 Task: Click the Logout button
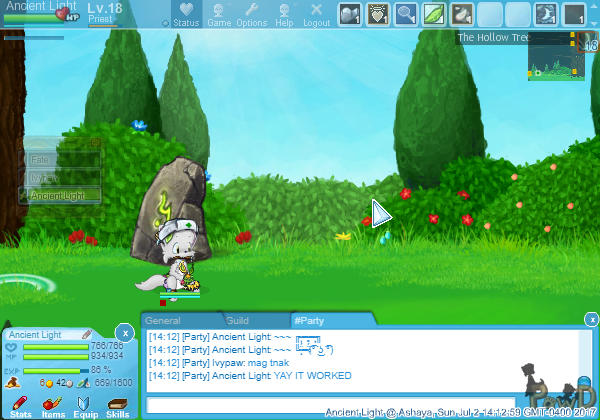click(316, 15)
